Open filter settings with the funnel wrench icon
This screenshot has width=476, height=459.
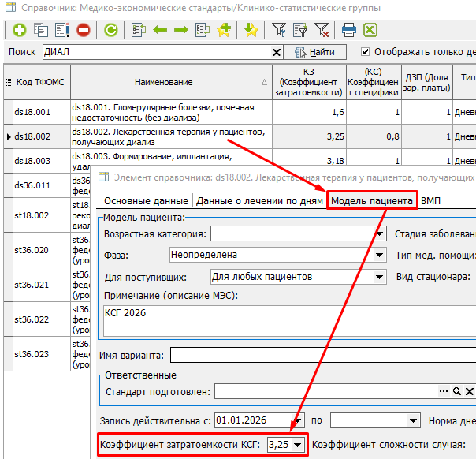[x=279, y=30]
